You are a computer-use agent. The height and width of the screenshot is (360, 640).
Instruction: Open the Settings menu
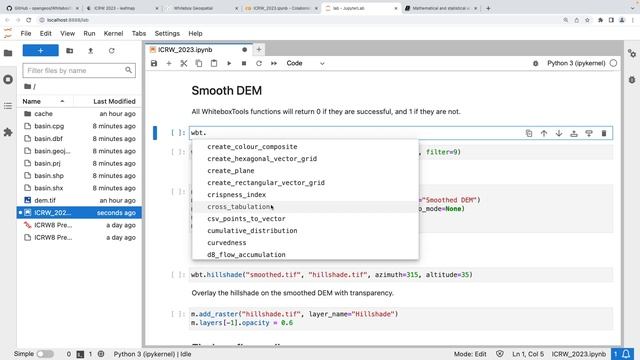(x=167, y=33)
